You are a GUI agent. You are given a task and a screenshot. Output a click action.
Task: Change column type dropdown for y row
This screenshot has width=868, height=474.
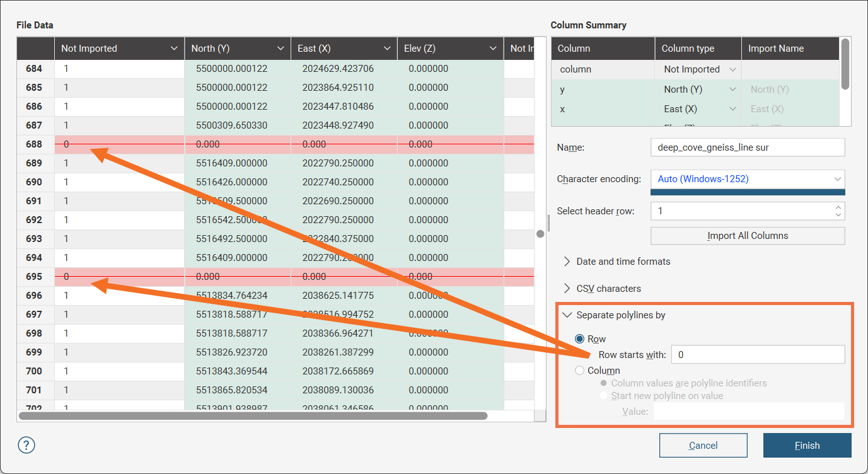[x=699, y=90]
